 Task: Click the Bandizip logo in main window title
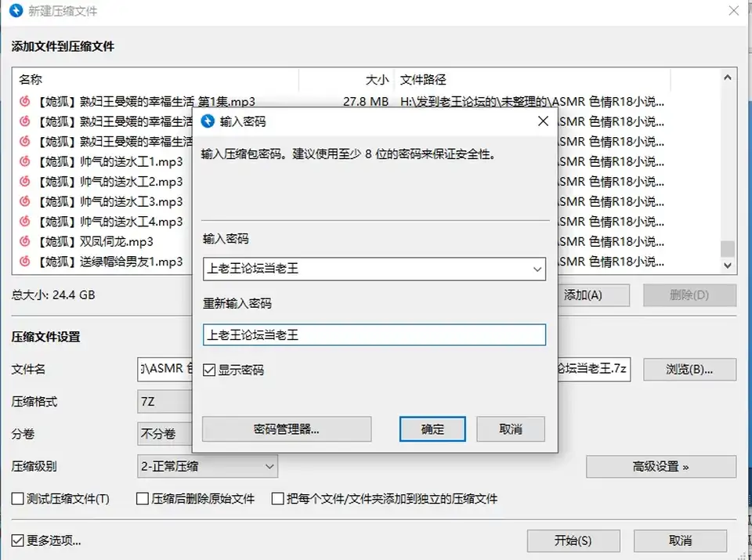pyautogui.click(x=16, y=10)
